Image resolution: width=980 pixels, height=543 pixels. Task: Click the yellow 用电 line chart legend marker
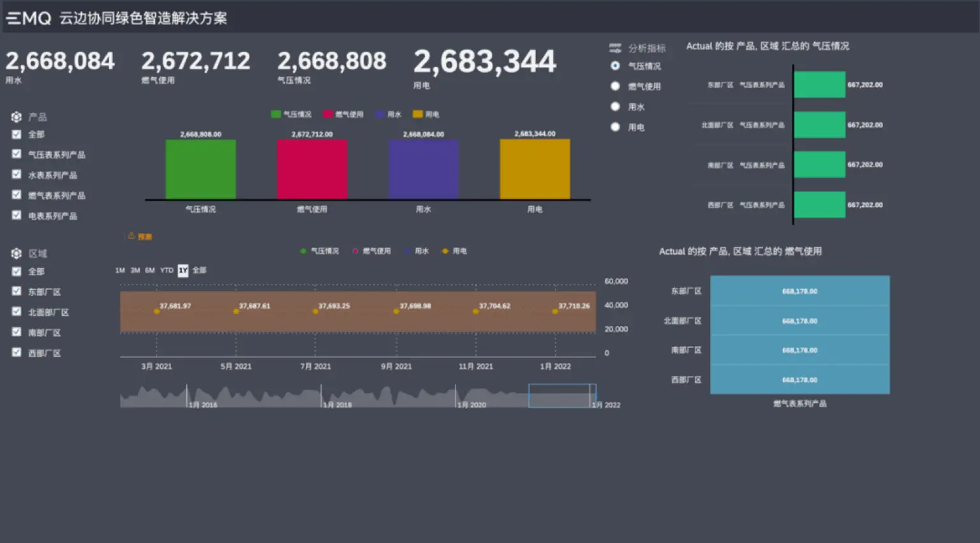445,251
